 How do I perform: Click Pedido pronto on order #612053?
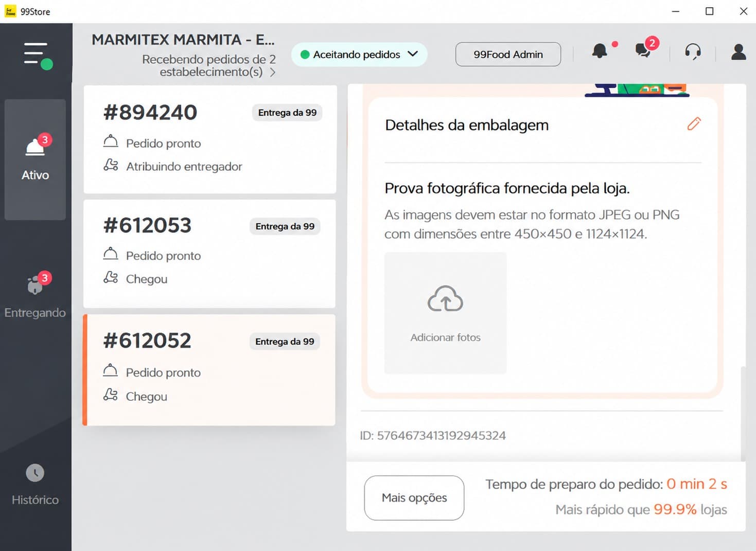coord(163,256)
